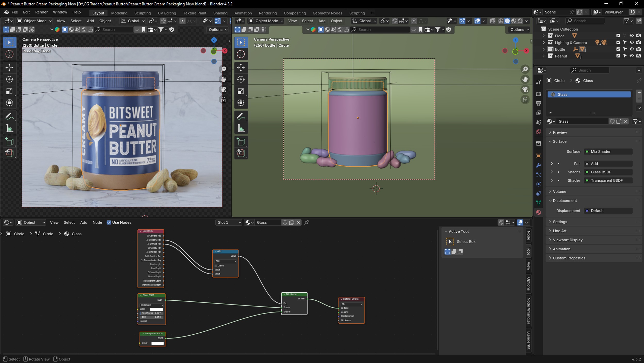Image resolution: width=644 pixels, height=363 pixels.
Task: Adjust the Roughness slider on Glass BSDF
Action: (151, 313)
